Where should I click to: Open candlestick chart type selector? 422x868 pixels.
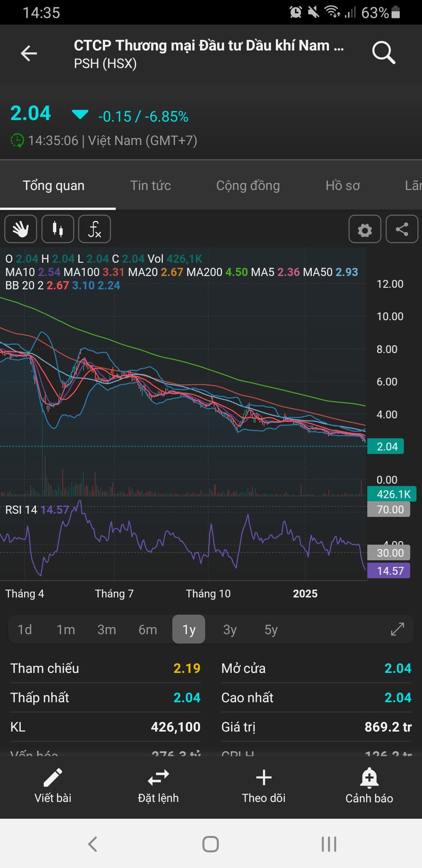[58, 229]
